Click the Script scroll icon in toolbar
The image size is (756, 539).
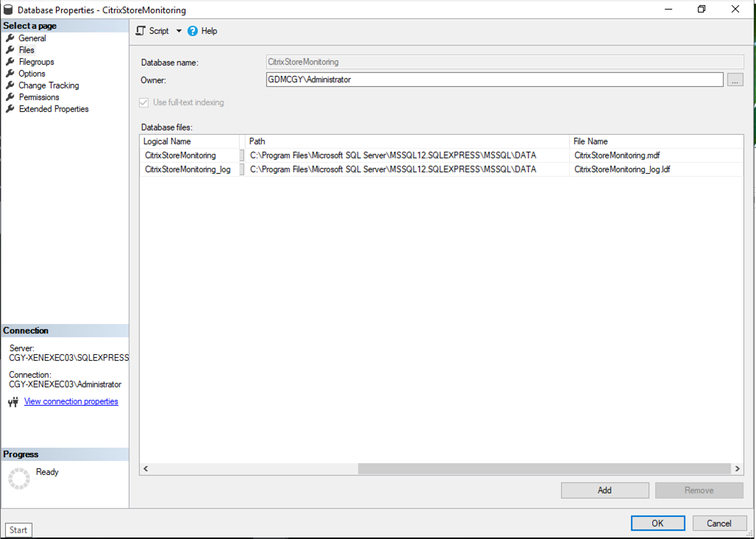point(141,31)
